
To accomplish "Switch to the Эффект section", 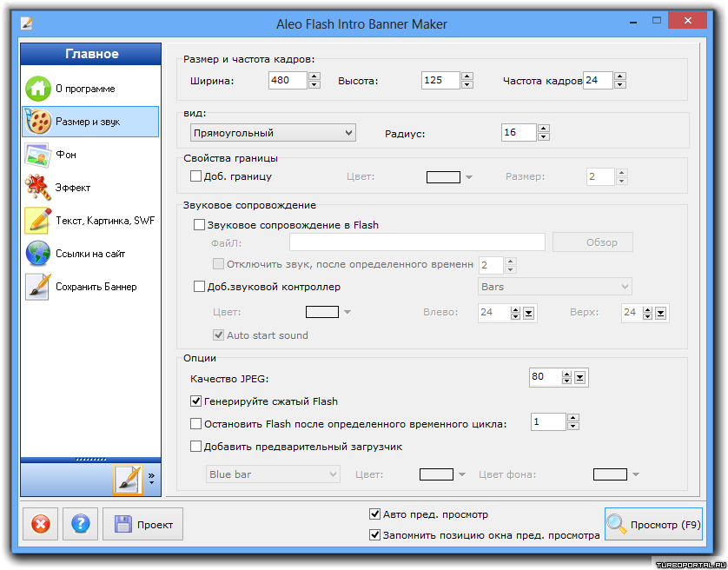I will [91, 187].
